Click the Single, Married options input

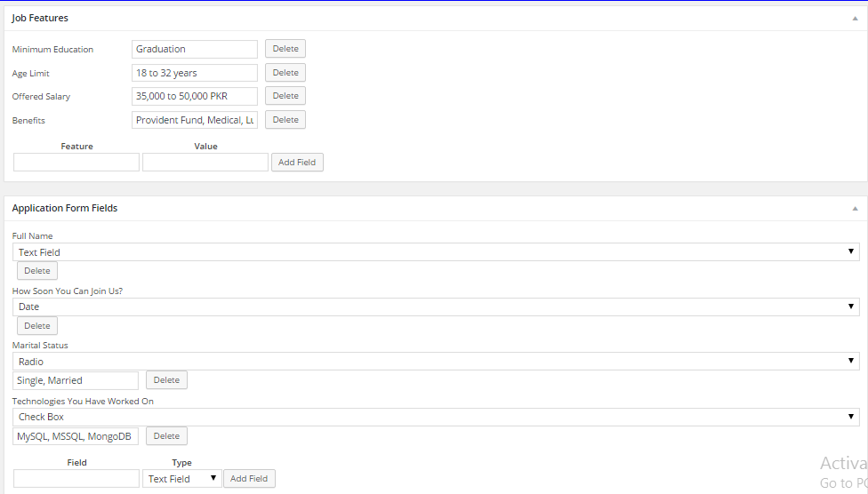76,380
